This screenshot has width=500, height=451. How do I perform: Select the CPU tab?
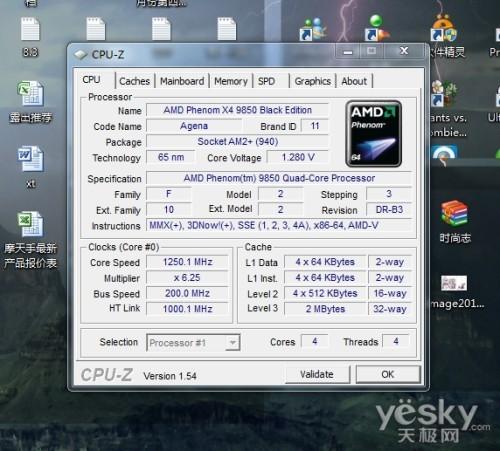click(91, 80)
